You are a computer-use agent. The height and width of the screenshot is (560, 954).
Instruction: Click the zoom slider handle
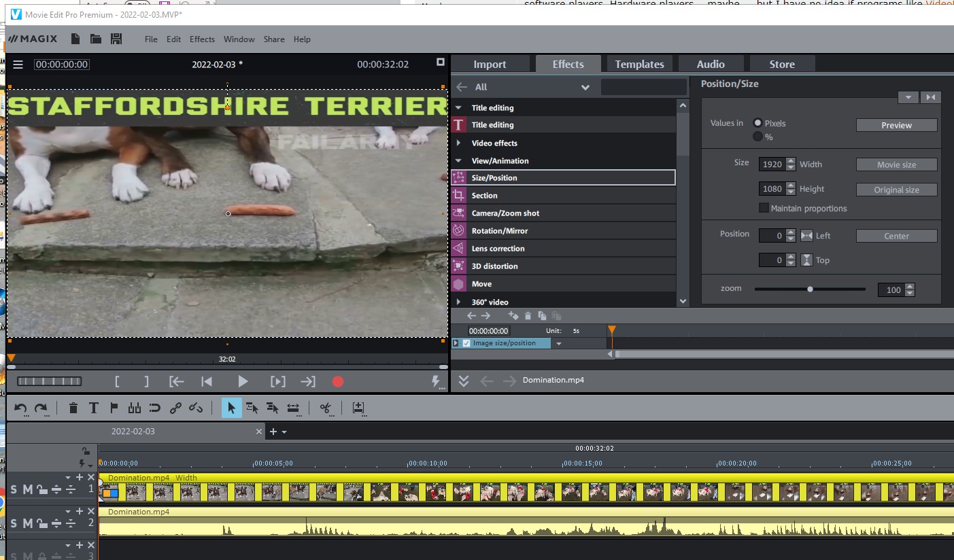click(810, 289)
